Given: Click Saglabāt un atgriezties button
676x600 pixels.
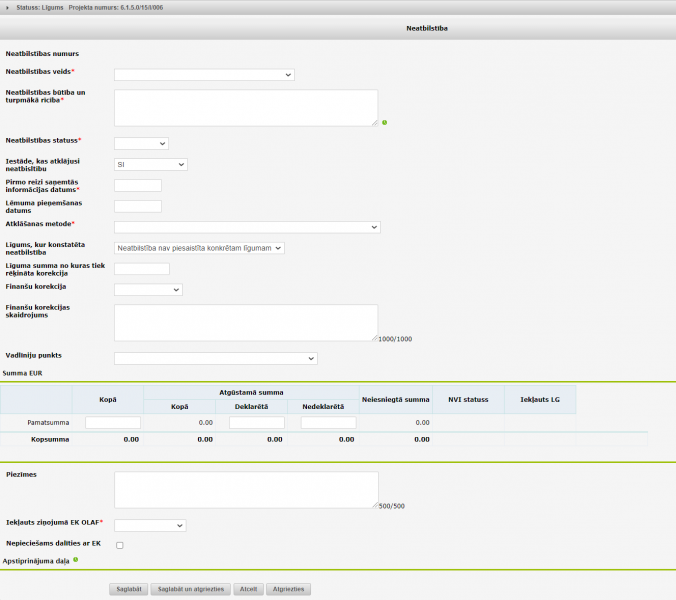Looking at the screenshot, I should (x=192, y=589).
